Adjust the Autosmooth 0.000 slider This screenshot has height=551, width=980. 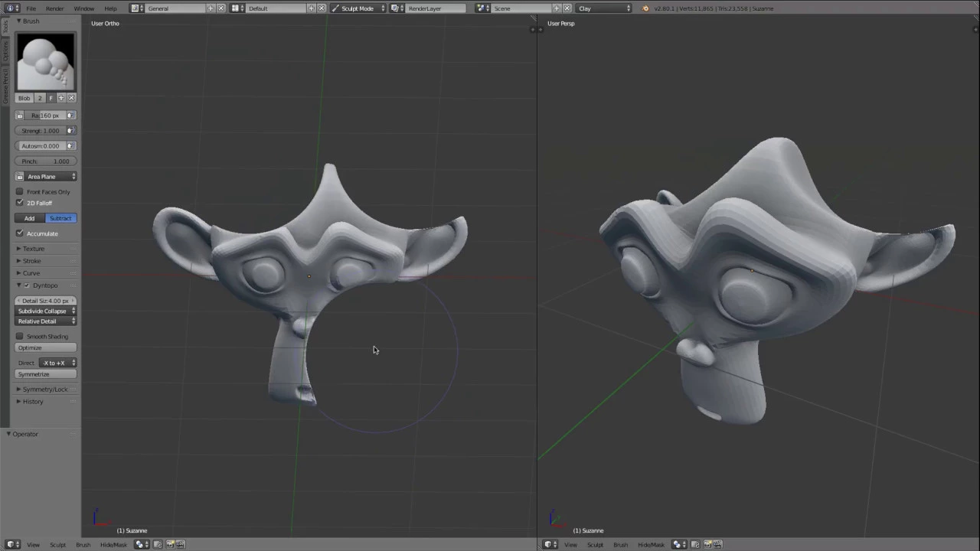tap(41, 146)
